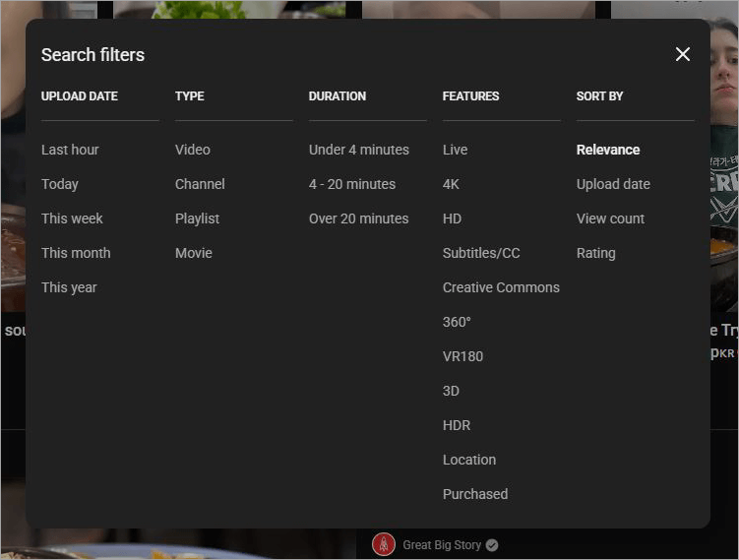Choose This week upload filter
This screenshot has height=560, width=739.
[x=72, y=218]
